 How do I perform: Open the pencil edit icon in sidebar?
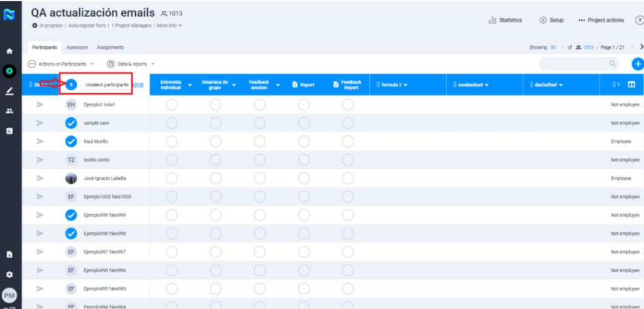coord(9,91)
